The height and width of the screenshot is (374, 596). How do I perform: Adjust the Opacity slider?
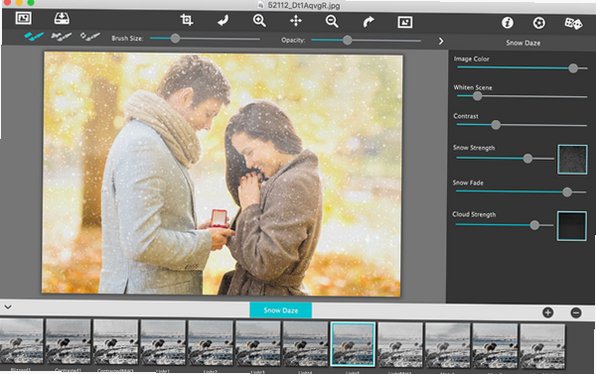point(366,40)
